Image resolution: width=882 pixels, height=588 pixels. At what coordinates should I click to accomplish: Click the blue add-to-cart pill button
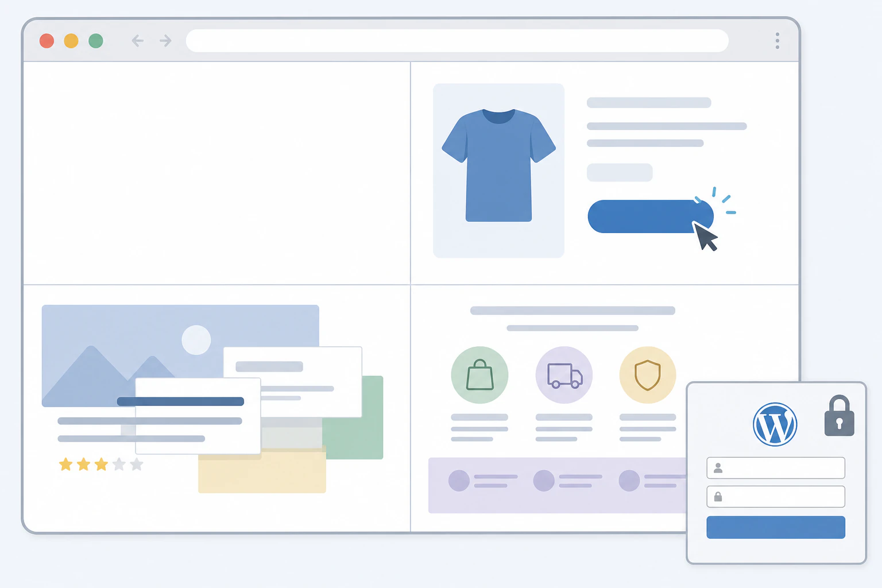(650, 216)
